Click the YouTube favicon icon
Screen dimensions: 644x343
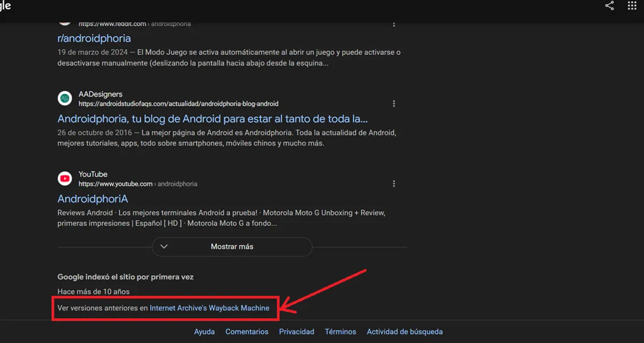coord(64,178)
